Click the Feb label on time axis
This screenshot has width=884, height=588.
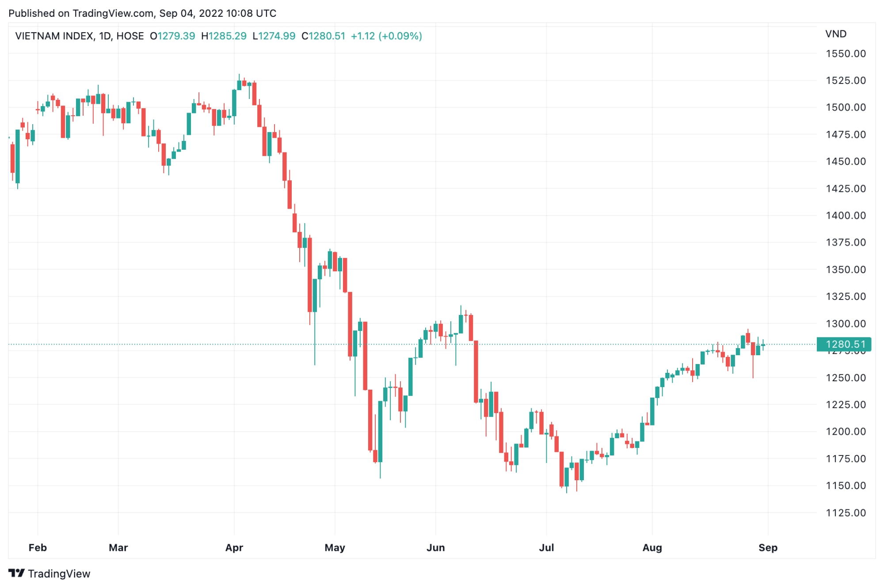pyautogui.click(x=38, y=547)
